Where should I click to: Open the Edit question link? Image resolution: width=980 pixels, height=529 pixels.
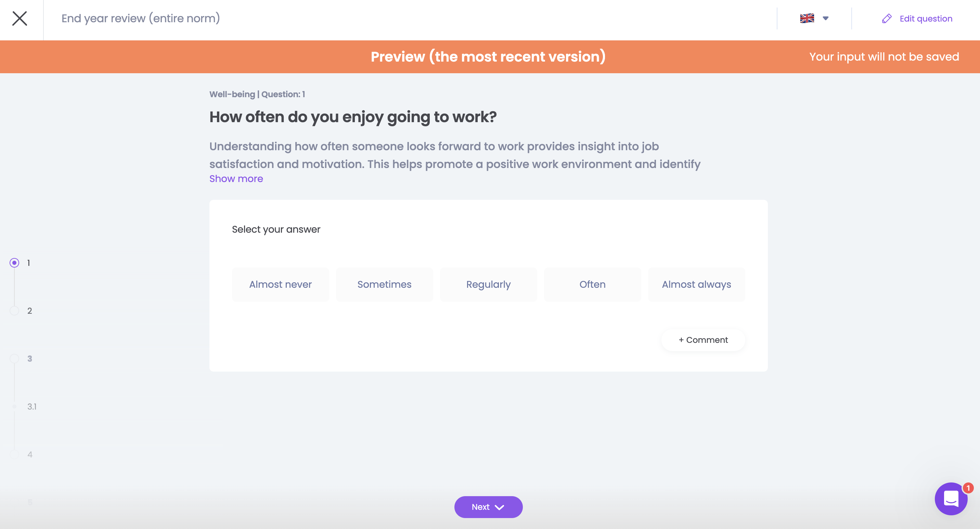(926, 18)
